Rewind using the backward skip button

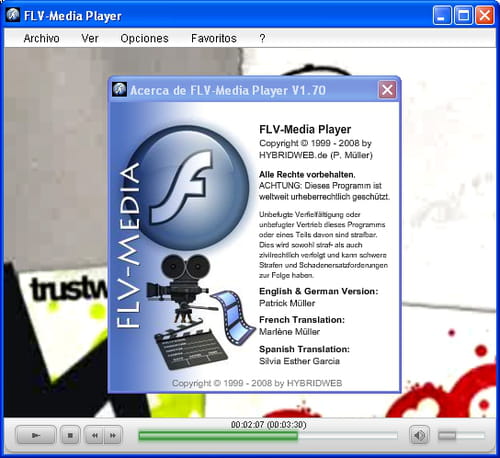click(x=94, y=435)
